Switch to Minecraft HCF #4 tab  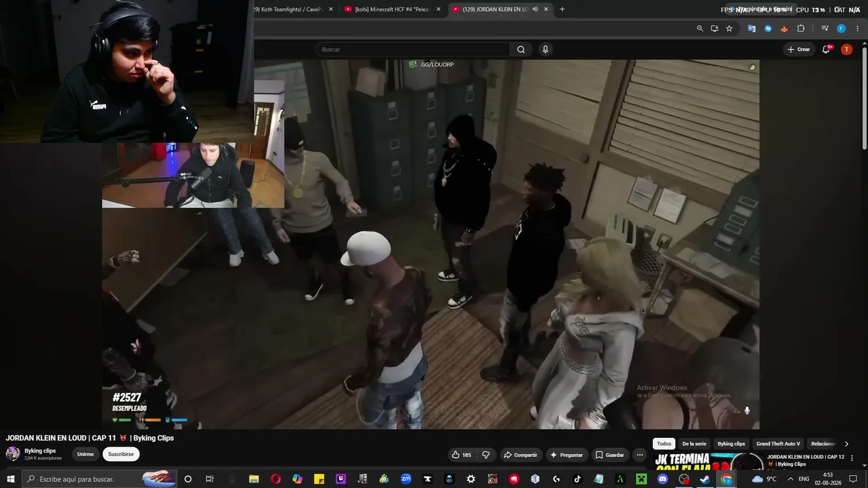click(392, 9)
